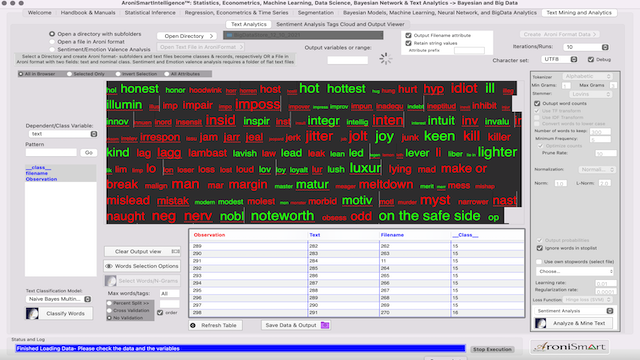This screenshot has height=360, width=640.
Task: Click the Observation column header
Action: (209, 235)
